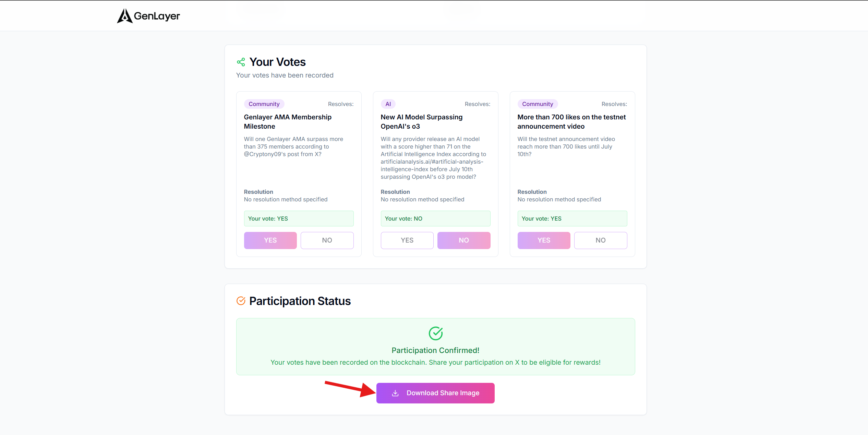The height and width of the screenshot is (435, 868).
Task: Click the Community tag on testnet video card
Action: coord(538,104)
